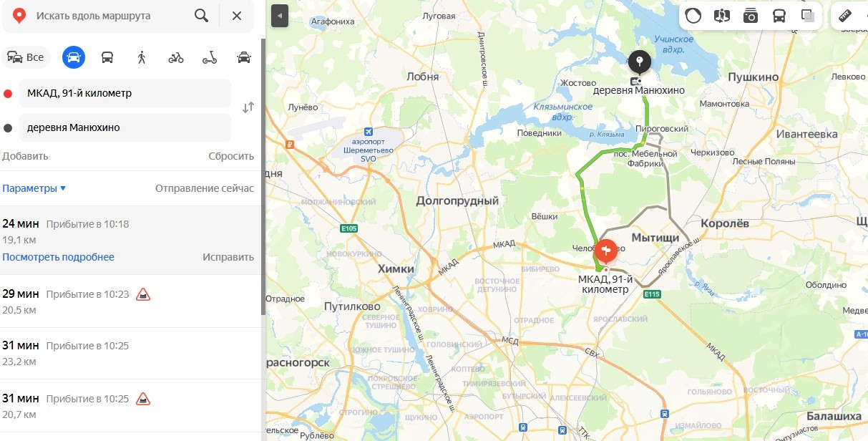Swap route start and destination
The image size is (868, 441).
(248, 107)
